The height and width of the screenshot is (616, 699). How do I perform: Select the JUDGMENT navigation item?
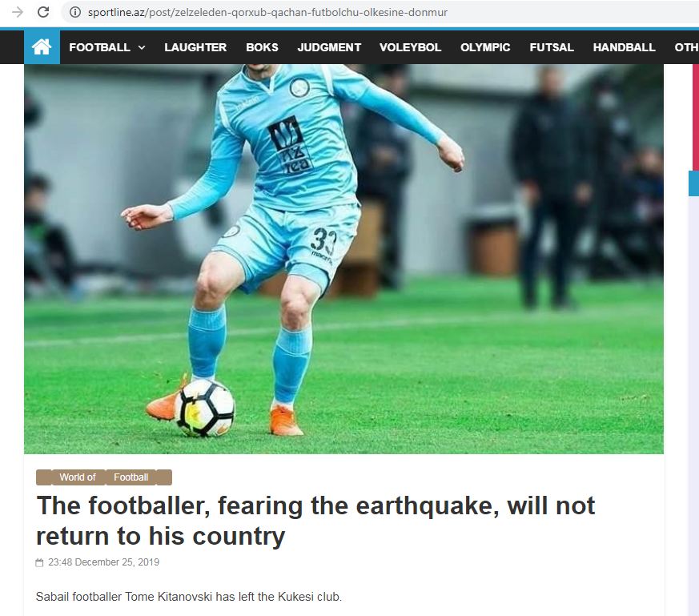click(329, 47)
